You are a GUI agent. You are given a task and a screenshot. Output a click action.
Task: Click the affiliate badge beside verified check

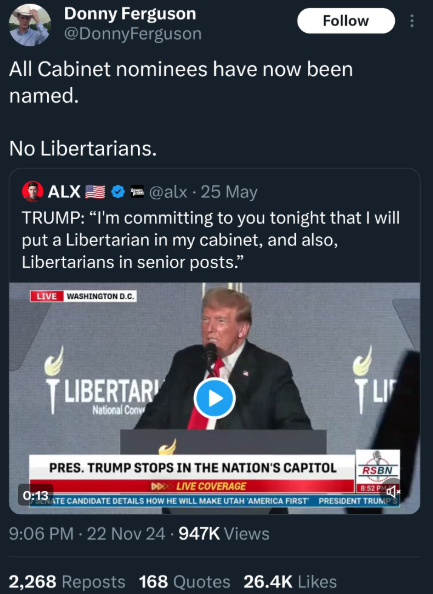pyautogui.click(x=137, y=192)
